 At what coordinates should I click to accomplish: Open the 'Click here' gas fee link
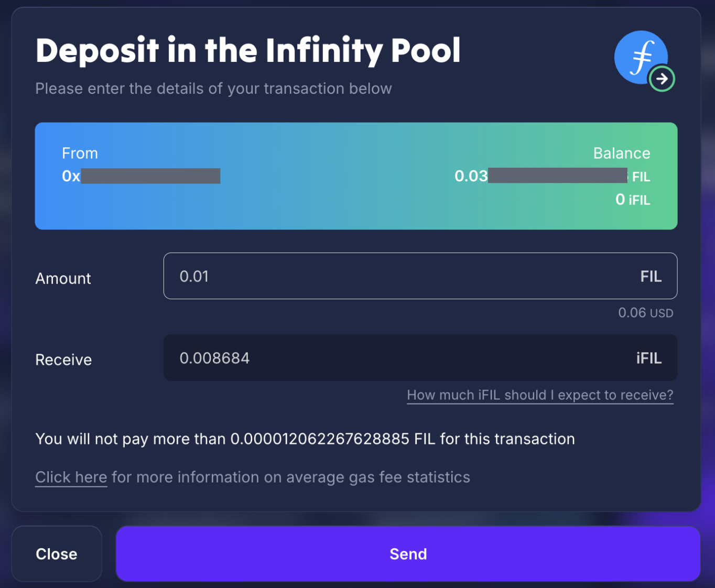pos(71,477)
